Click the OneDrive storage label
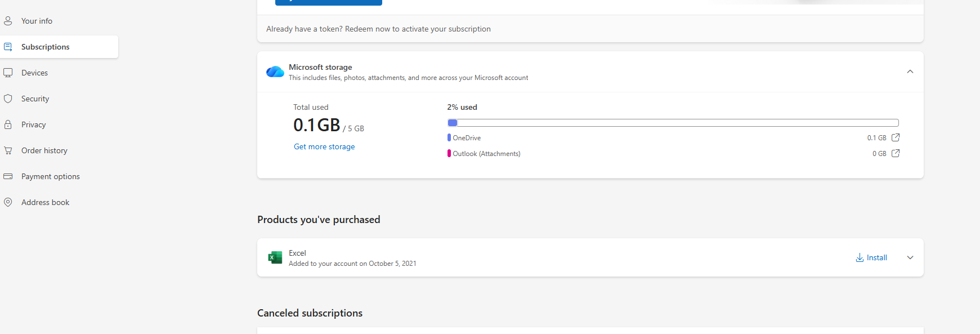980x334 pixels. click(467, 138)
